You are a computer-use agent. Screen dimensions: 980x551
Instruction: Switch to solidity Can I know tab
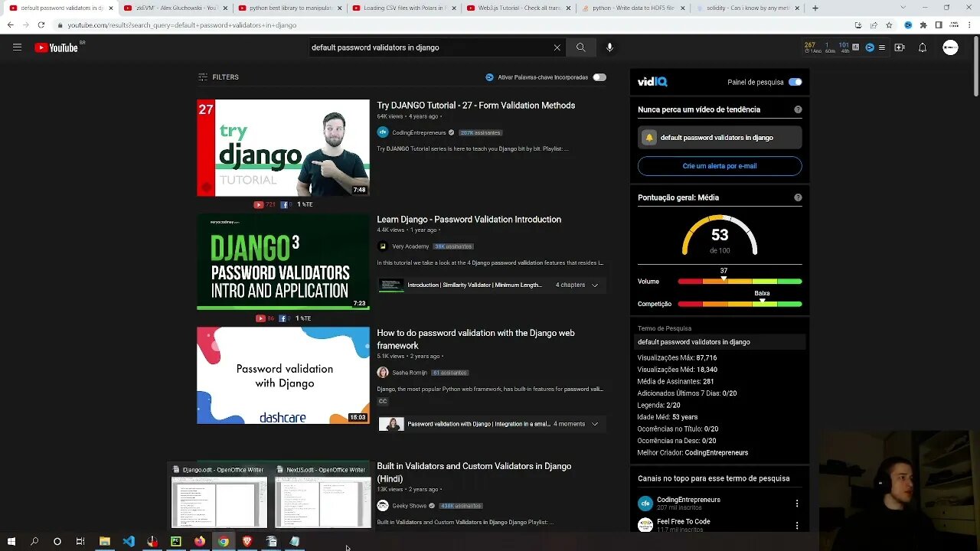click(747, 8)
